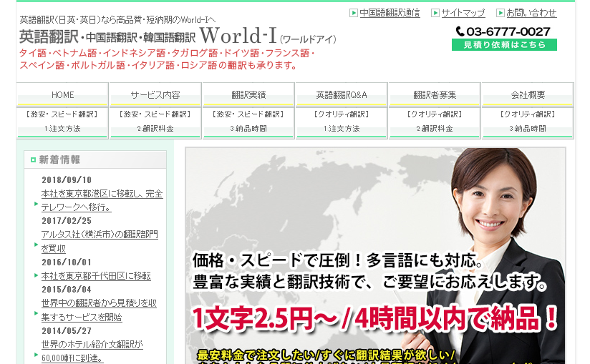Viewport: 590px width, 364px height.
Task: Open the お問い合わせ link
Action: (531, 13)
